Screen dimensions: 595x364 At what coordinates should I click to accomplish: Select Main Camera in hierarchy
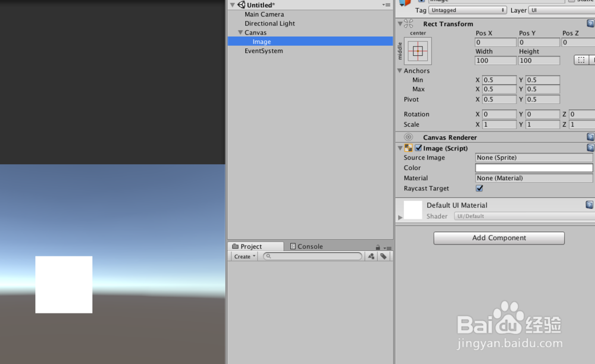[264, 14]
